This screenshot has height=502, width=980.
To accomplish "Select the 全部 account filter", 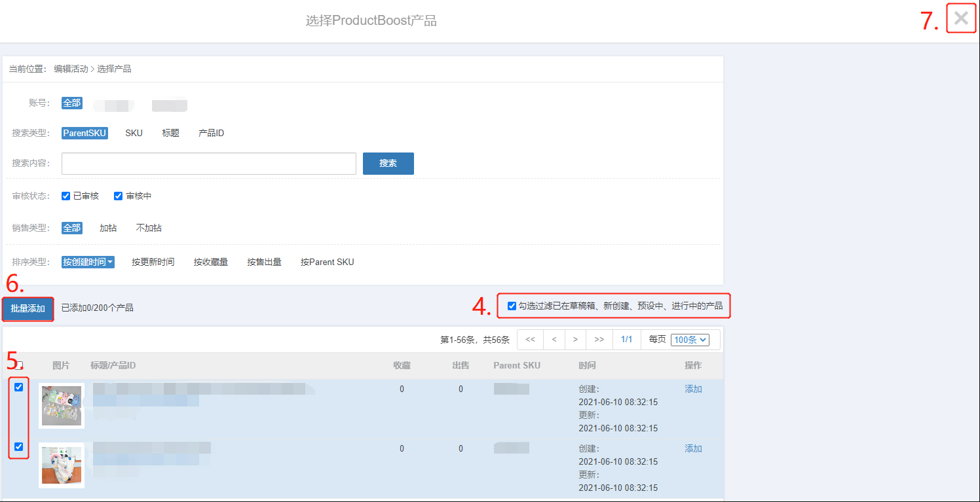I will click(72, 103).
